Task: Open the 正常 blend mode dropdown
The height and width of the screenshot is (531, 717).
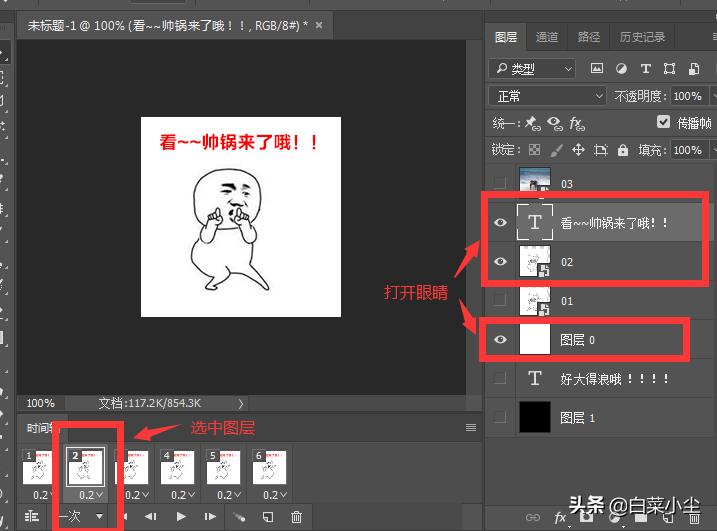Action: coord(547,96)
